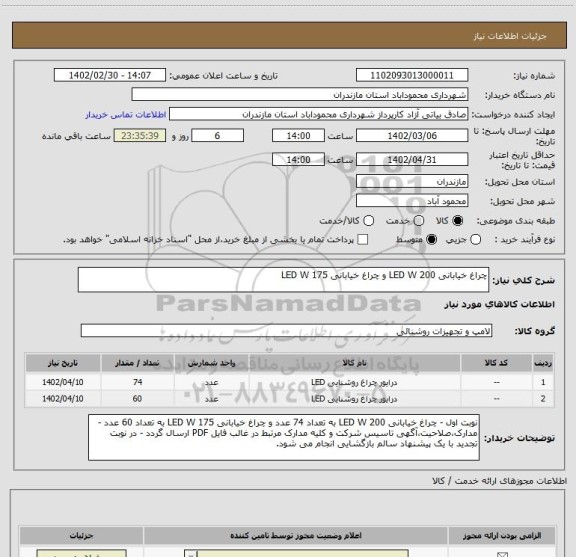
Task: Click the quantity cell showing 74
Action: [x=137, y=382]
